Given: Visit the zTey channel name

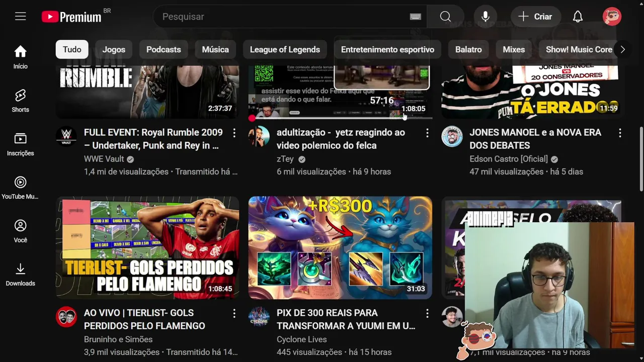Looking at the screenshot, I should 285,159.
